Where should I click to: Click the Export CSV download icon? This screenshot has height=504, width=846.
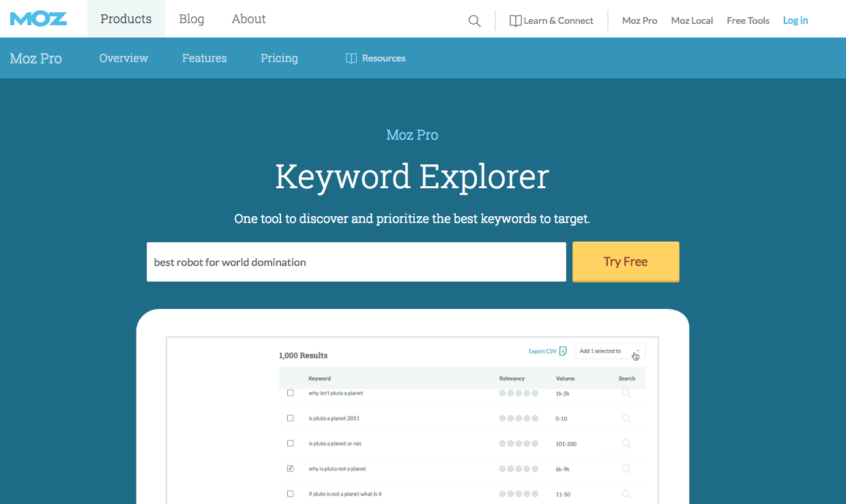[x=563, y=351]
